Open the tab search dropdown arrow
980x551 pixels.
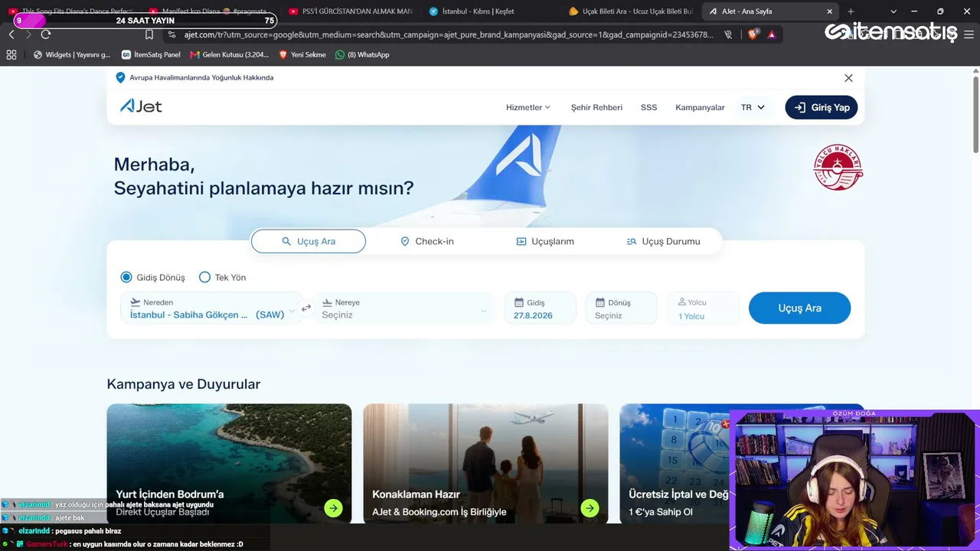click(x=893, y=11)
